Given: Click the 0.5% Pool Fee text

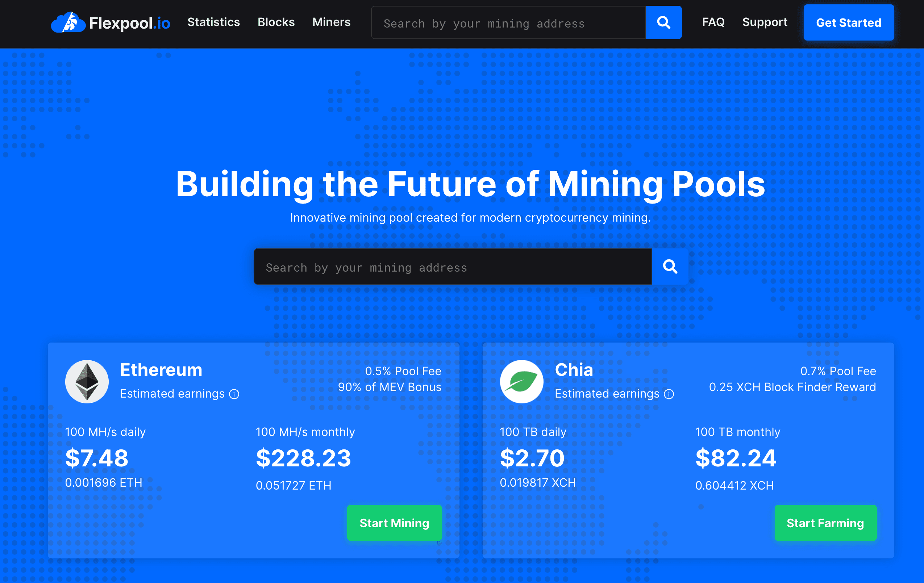Looking at the screenshot, I should 403,371.
